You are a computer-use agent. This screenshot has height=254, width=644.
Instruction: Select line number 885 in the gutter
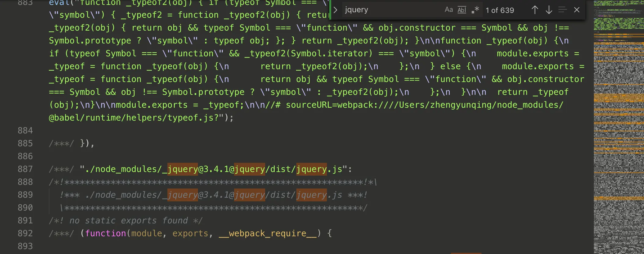[x=25, y=143]
